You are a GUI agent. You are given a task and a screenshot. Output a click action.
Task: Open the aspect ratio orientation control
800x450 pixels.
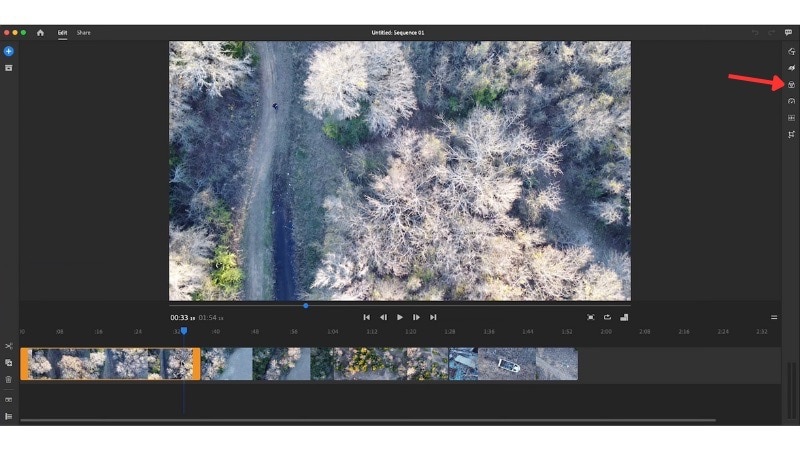pos(624,317)
